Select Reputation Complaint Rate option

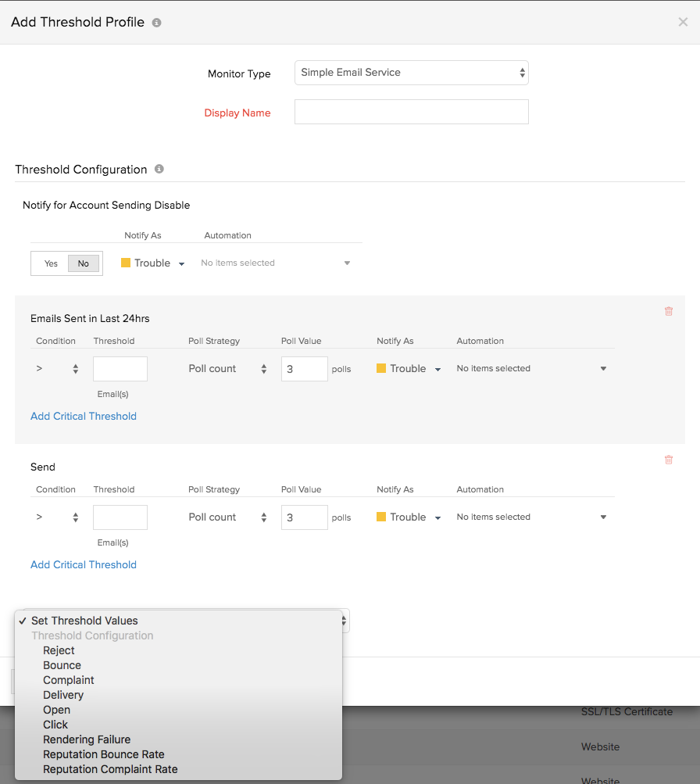[178, 769]
